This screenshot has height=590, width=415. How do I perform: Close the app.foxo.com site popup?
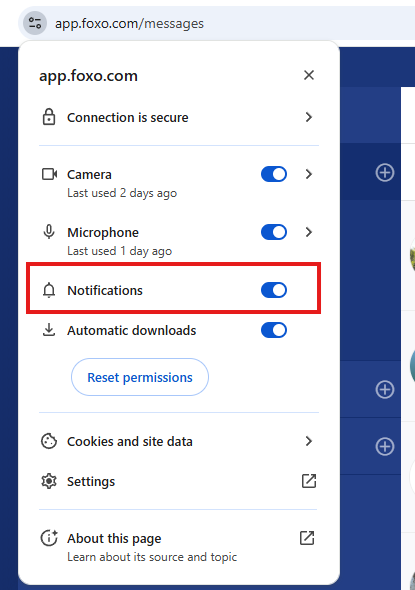[x=309, y=75]
